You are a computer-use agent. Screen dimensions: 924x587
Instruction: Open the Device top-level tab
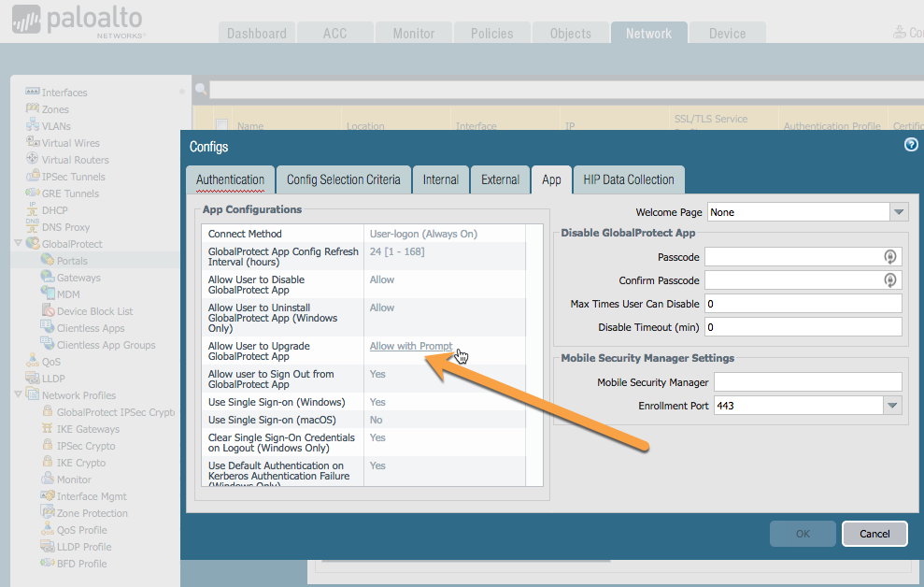pos(727,33)
